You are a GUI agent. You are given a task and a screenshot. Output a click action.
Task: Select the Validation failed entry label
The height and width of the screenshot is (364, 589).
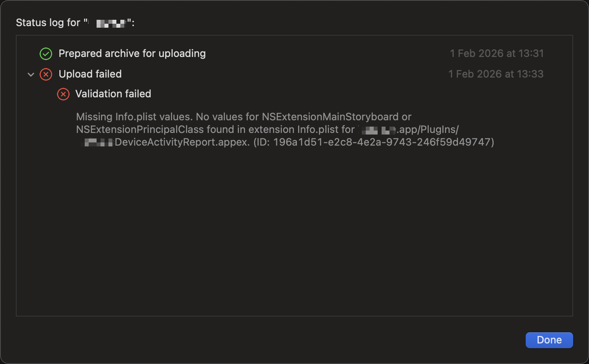pos(113,94)
